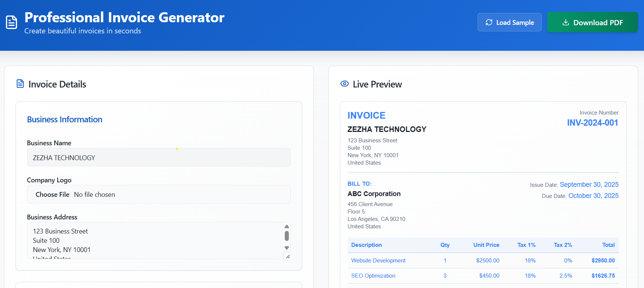Click the Qty column header

(x=445, y=245)
